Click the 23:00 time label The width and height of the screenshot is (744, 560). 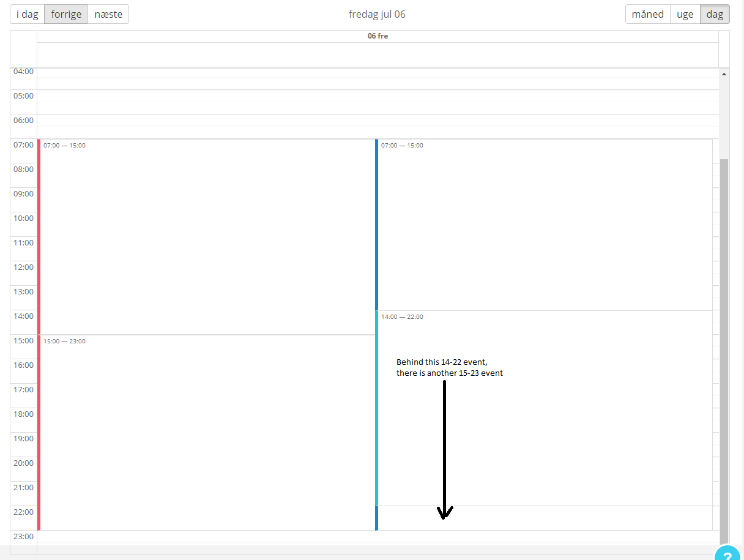coord(23,536)
